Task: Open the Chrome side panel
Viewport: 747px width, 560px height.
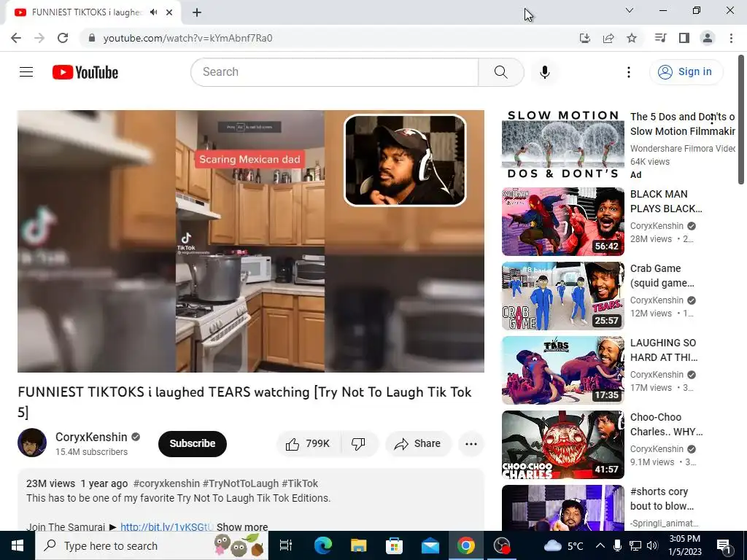Action: click(684, 38)
